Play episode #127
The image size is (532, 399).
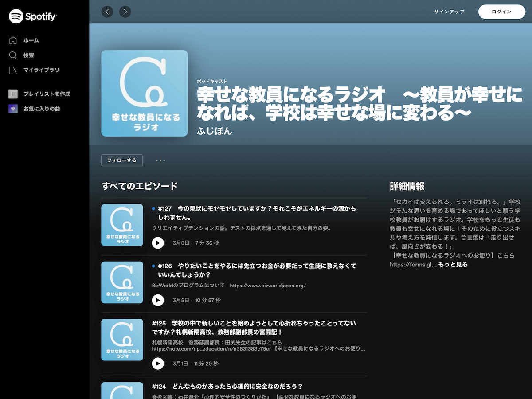pos(158,243)
